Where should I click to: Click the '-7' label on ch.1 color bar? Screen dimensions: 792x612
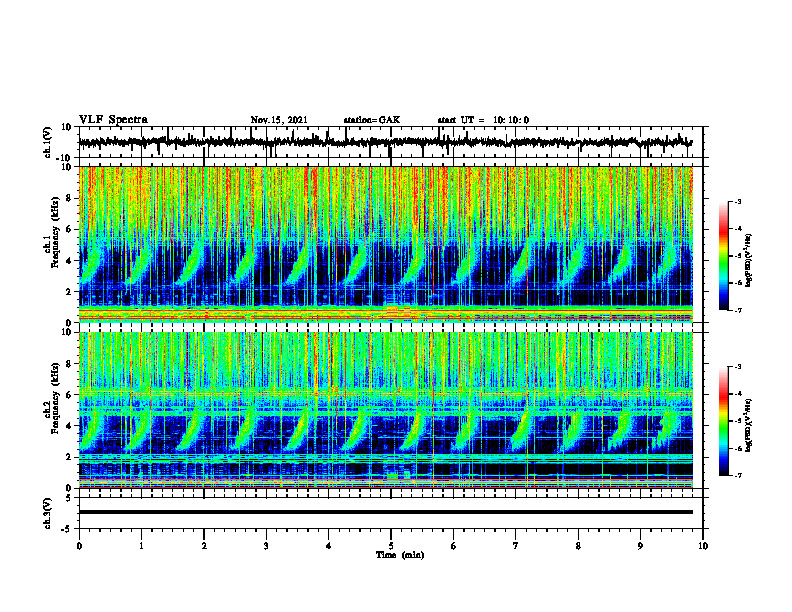pyautogui.click(x=737, y=310)
